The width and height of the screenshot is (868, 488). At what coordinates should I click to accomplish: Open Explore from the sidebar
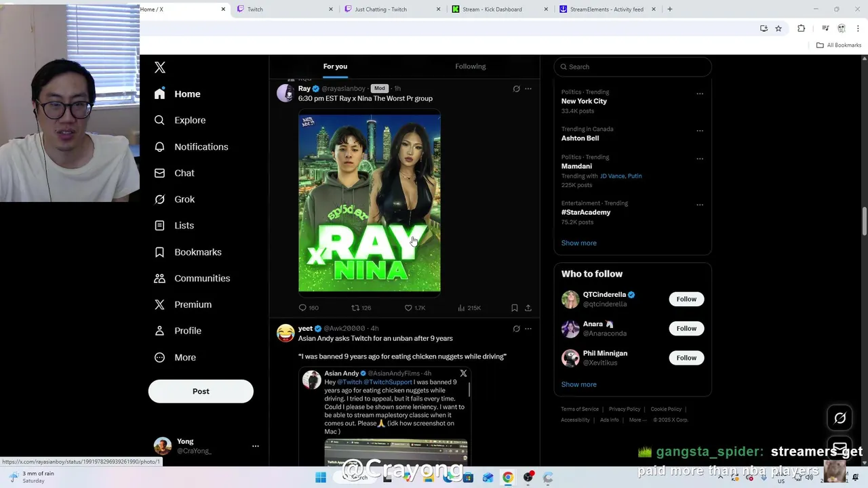[180, 120]
